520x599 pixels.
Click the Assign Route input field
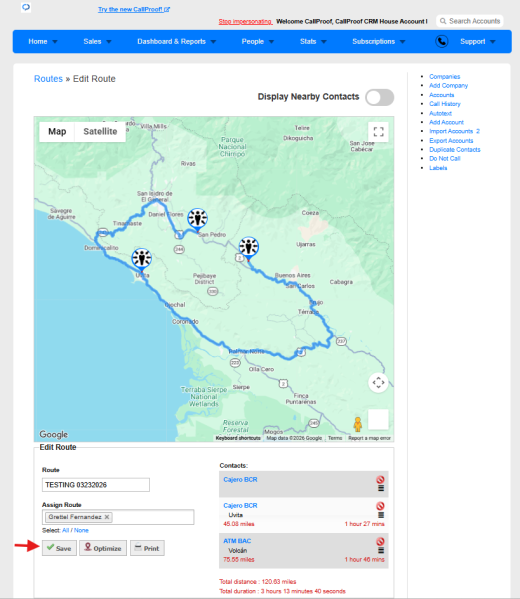point(118,517)
